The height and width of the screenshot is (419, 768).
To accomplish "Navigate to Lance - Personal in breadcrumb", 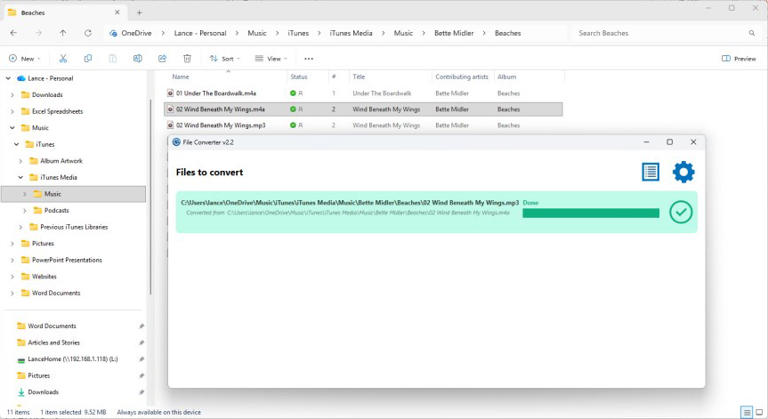I will (200, 33).
